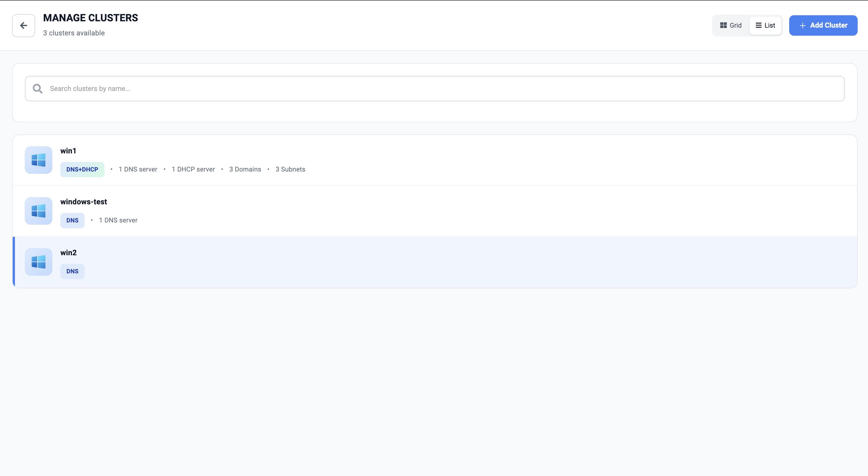Viewport: 868px width, 476px height.
Task: Click the Windows icon for windows-test
Action: [39, 211]
